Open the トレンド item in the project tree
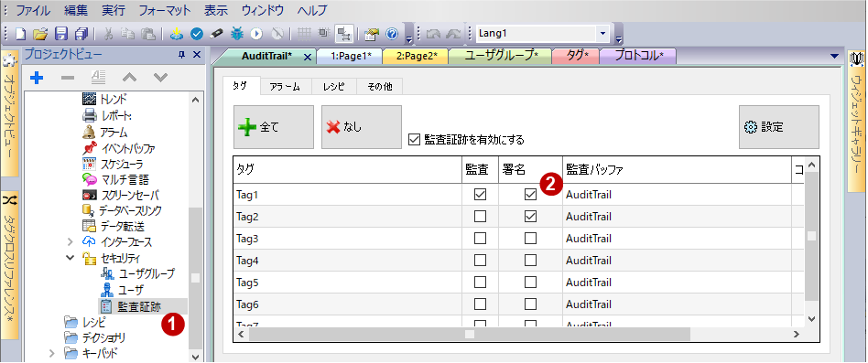The height and width of the screenshot is (363, 868). (104, 100)
